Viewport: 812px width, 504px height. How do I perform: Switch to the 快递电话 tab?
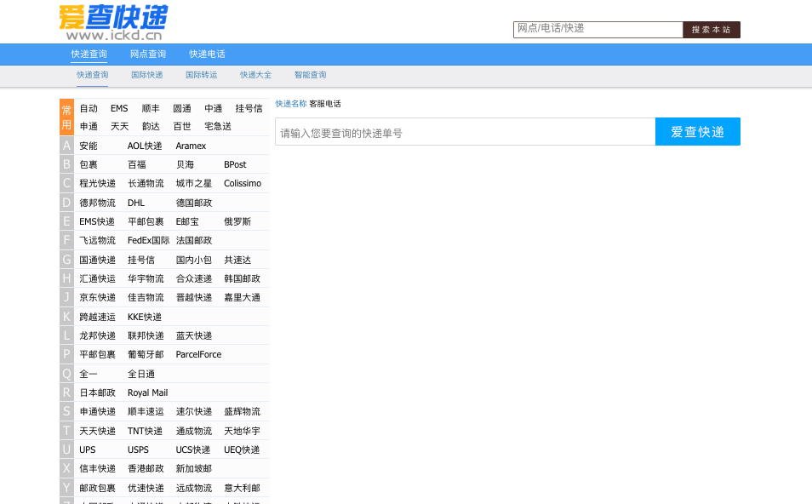coord(207,54)
